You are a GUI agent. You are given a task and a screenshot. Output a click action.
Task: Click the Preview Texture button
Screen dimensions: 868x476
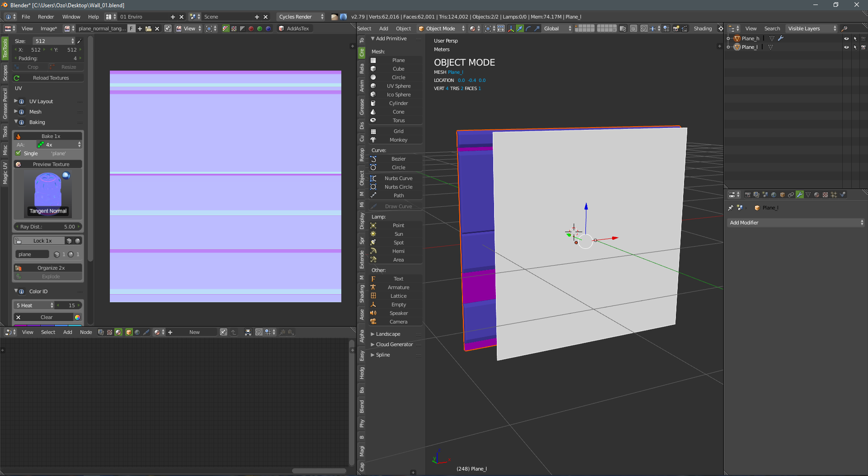[x=47, y=164]
